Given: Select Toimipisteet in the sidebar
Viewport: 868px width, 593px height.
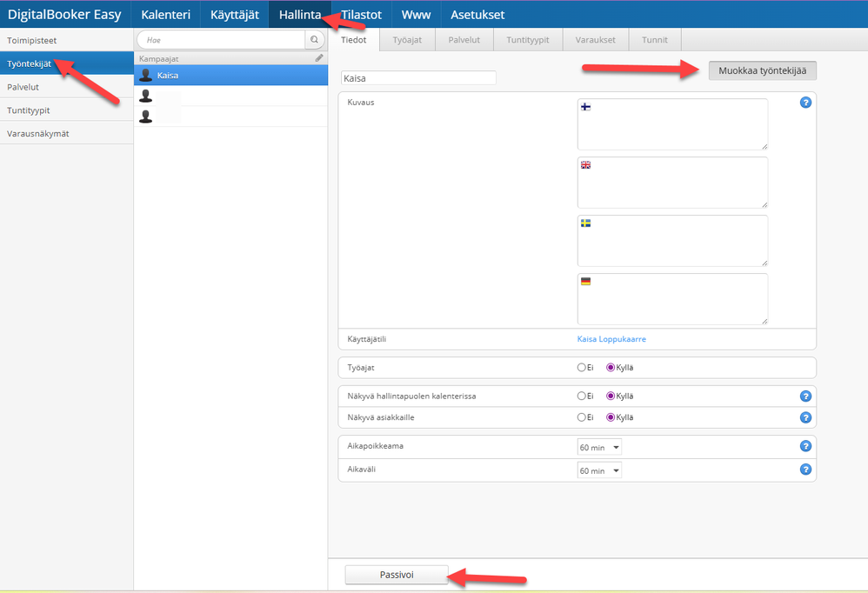Looking at the screenshot, I should tap(66, 40).
